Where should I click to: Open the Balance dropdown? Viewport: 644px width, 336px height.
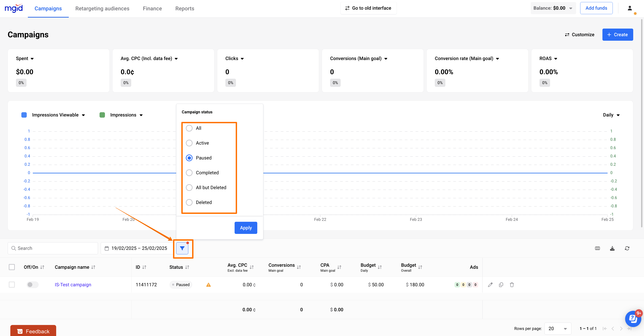(553, 8)
